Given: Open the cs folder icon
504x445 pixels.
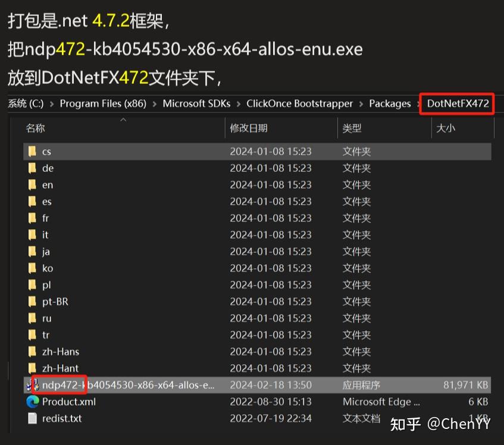Looking at the screenshot, I should tap(33, 152).
